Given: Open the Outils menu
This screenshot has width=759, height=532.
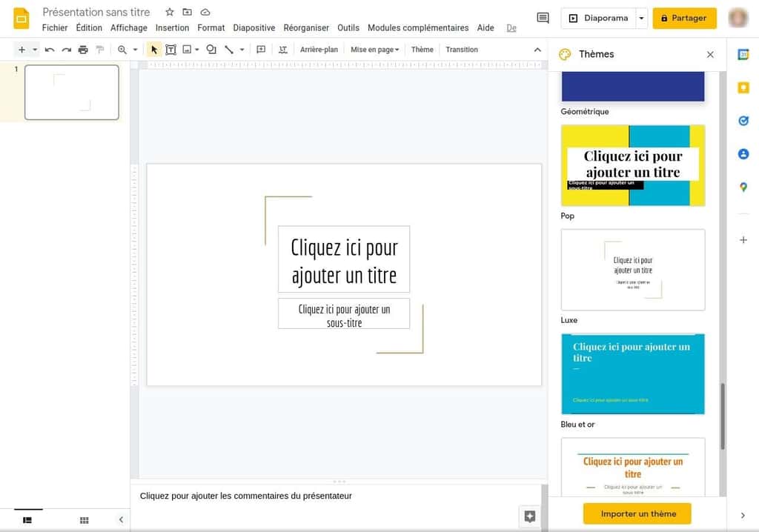Looking at the screenshot, I should [x=348, y=27].
